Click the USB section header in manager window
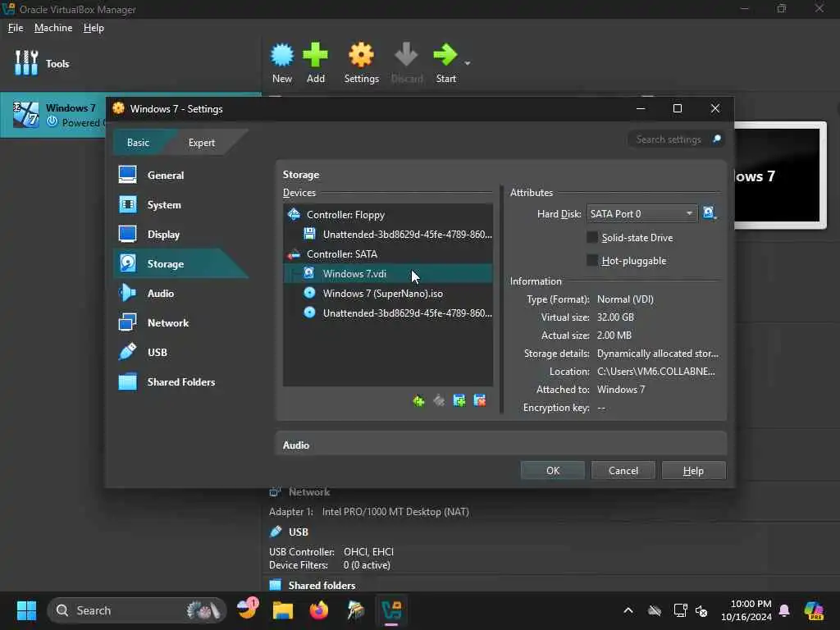 click(299, 532)
